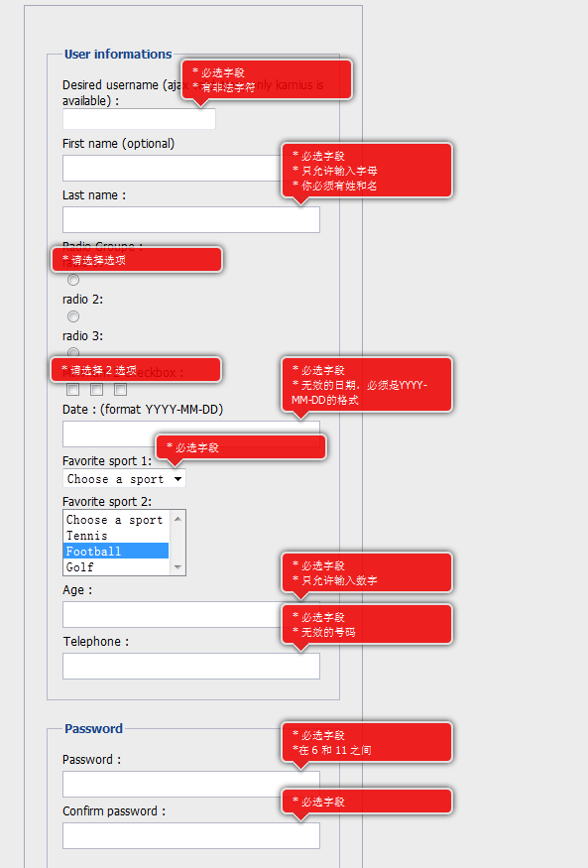588x868 pixels.
Task: Click the sport list scroll down arrow
Action: (177, 566)
